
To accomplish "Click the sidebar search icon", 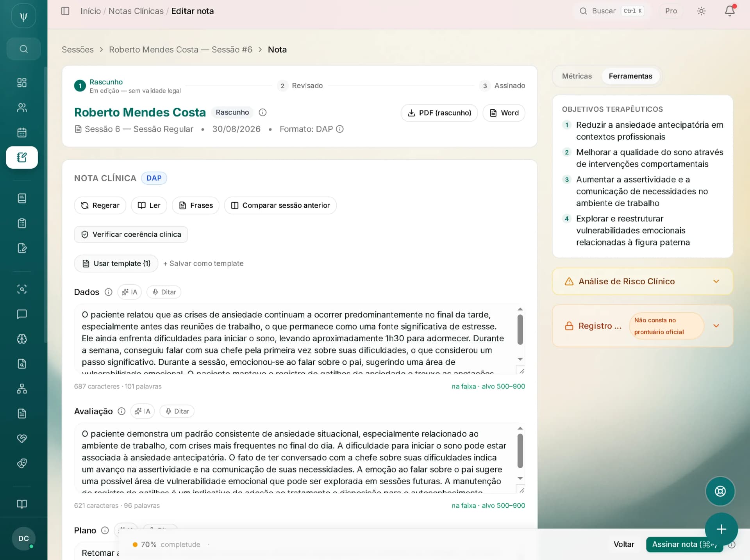I will [23, 49].
